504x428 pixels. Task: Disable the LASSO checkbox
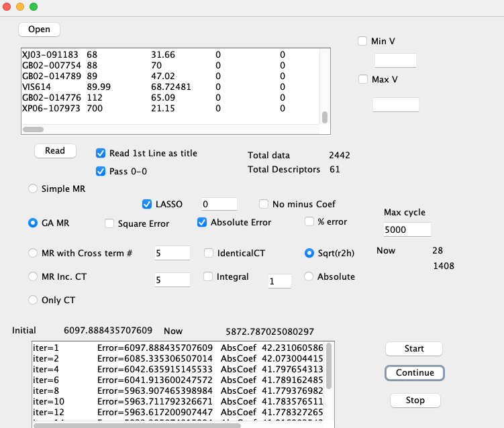(148, 204)
